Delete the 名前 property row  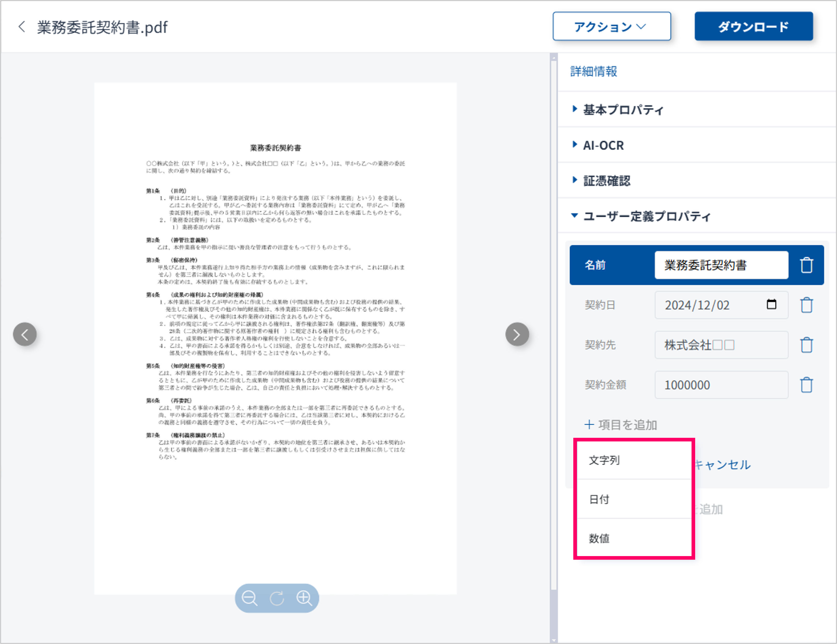[x=806, y=265]
